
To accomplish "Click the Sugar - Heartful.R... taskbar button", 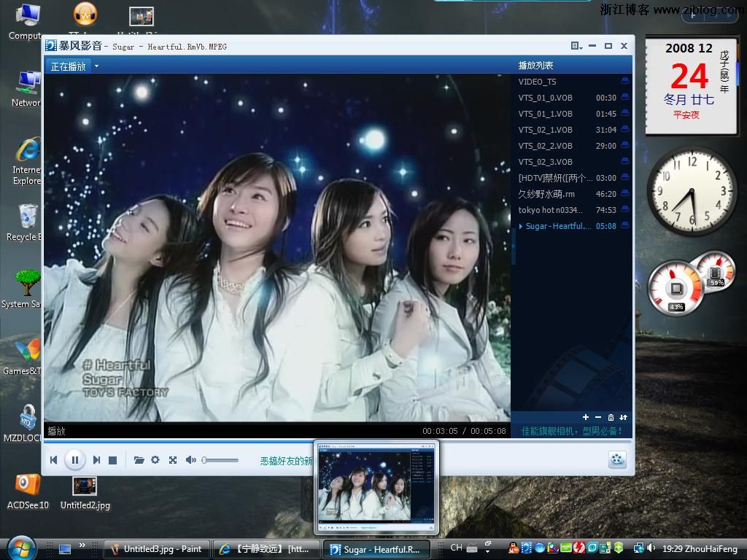I will [376, 549].
